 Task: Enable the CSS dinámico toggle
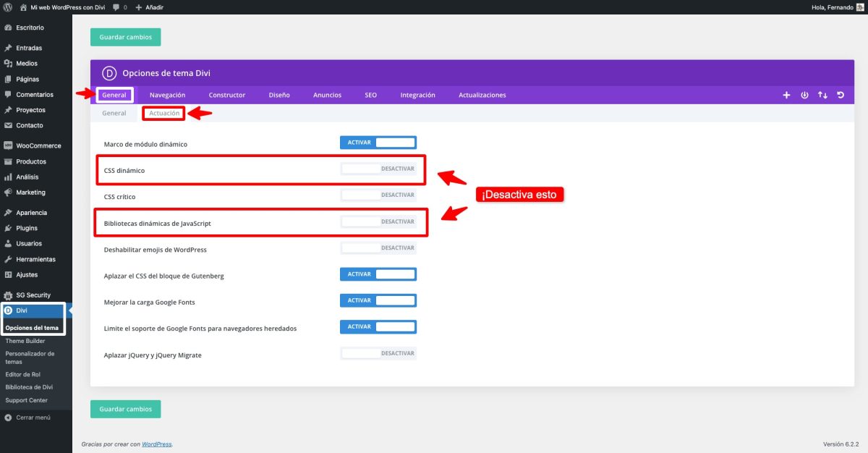[x=378, y=168]
